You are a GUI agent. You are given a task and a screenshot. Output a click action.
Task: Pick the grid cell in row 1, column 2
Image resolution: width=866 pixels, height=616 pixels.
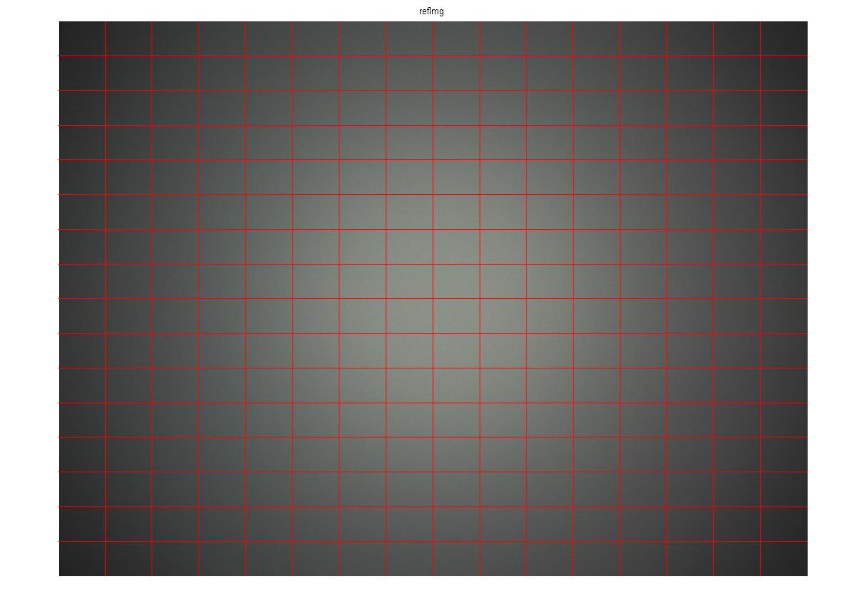click(129, 38)
